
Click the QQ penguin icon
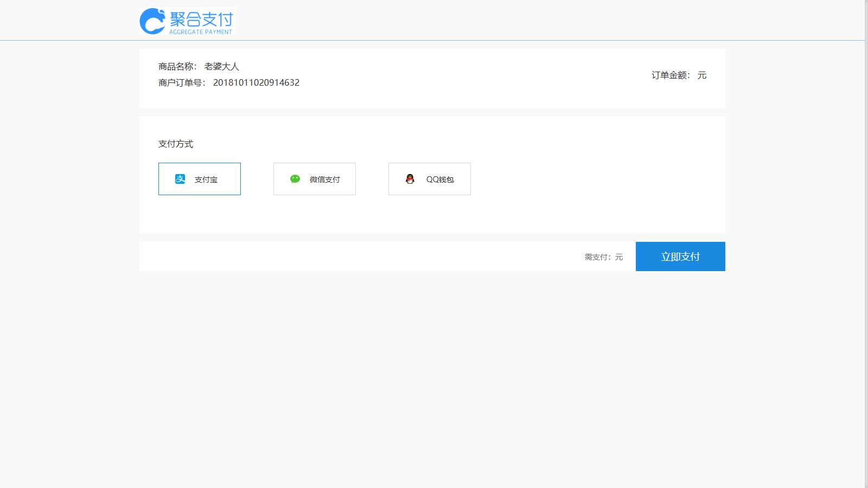(x=410, y=179)
